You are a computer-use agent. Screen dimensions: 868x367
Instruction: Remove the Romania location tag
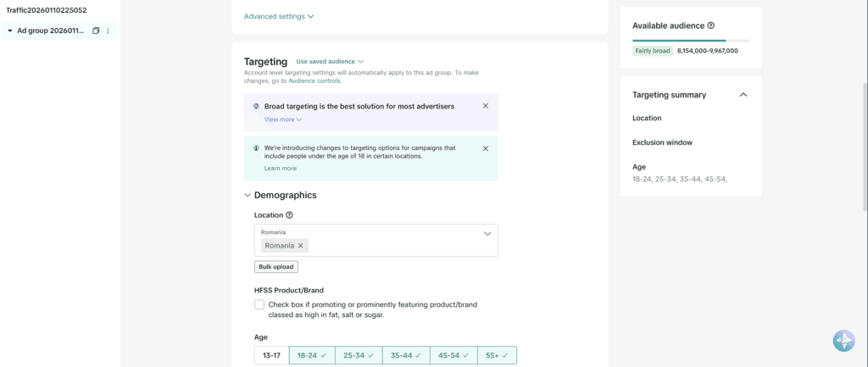(301, 245)
